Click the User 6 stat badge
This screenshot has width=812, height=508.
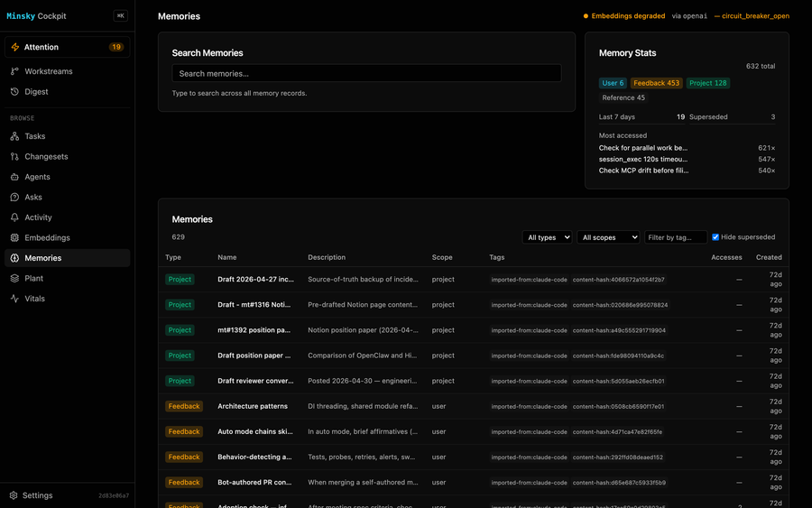click(613, 83)
